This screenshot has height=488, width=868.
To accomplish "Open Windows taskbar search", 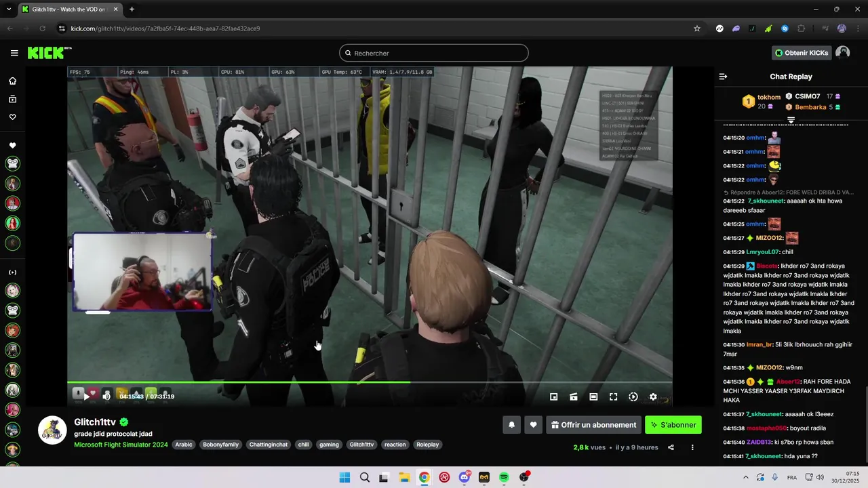I will [x=365, y=477].
